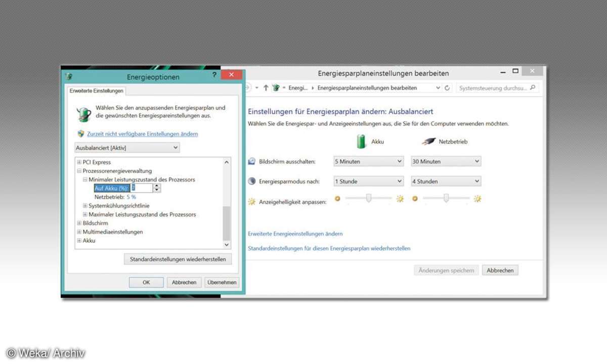The image size is (607, 364).
Task: Expand the Systemkühlungsrichtlinie node
Action: [85, 206]
